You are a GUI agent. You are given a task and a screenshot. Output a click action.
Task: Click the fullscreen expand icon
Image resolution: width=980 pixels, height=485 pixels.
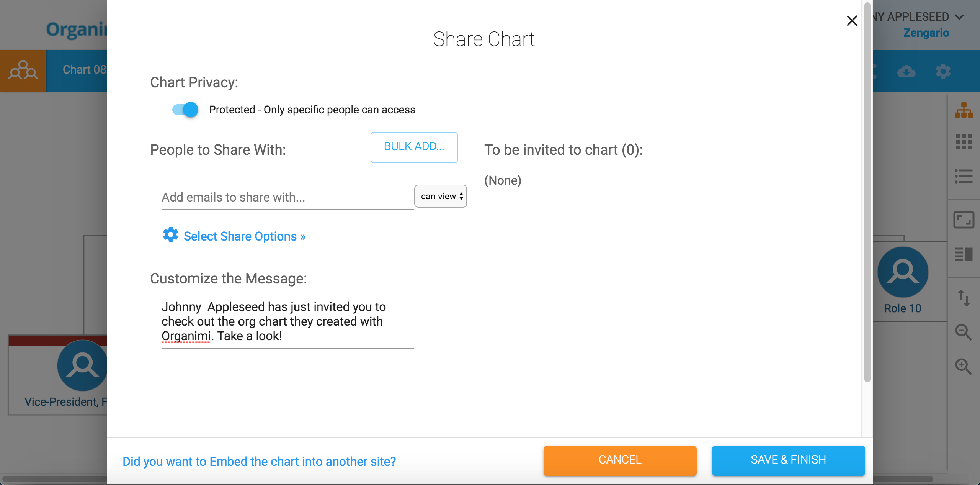963,220
